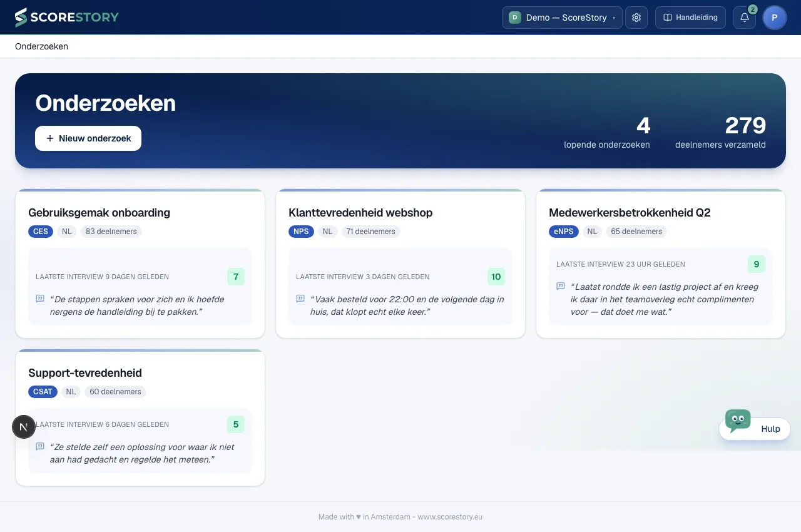801x532 pixels.
Task: Click the round N badge icon
Action: 24,427
